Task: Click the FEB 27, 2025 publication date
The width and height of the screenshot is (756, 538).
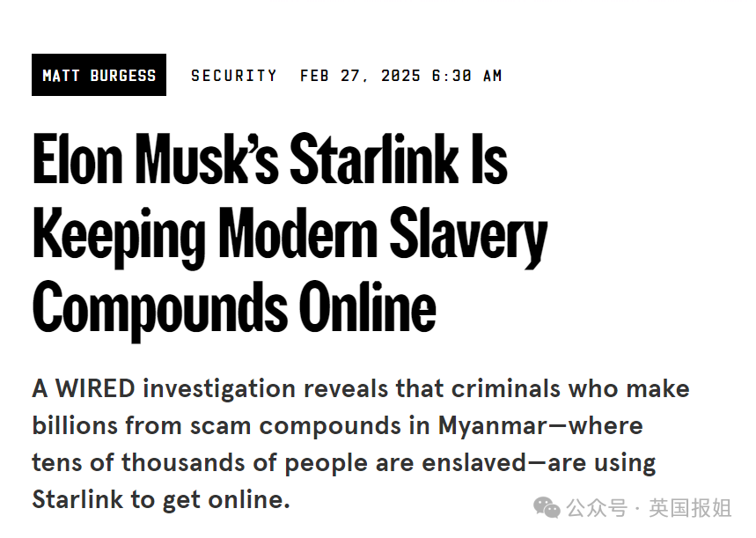Action: click(x=360, y=76)
